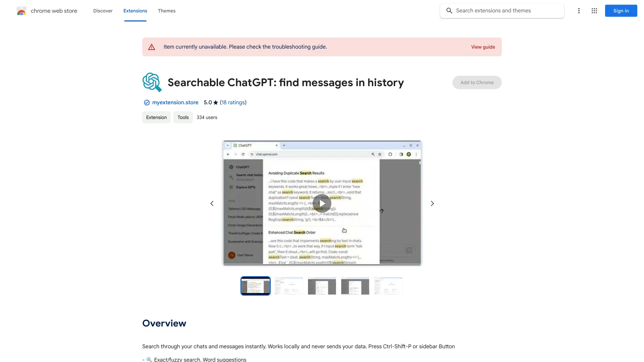Select the first screenshot thumbnail
Screen dimensions: 644x362
256,286
